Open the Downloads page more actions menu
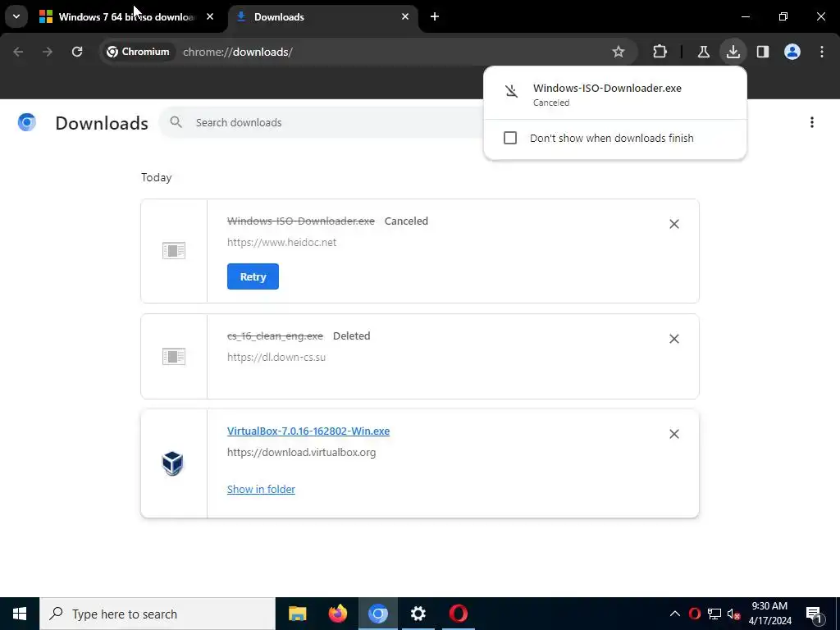840x630 pixels. [811, 122]
